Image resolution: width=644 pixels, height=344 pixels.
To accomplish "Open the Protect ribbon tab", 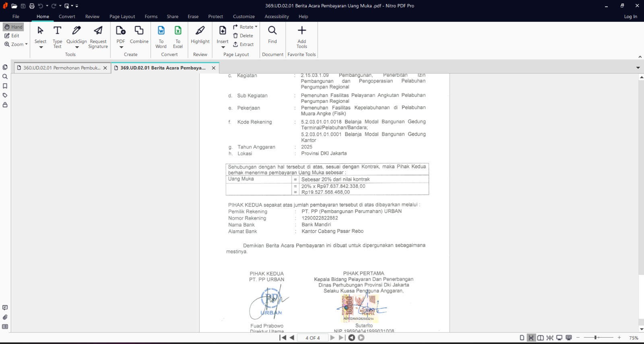I will point(216,16).
